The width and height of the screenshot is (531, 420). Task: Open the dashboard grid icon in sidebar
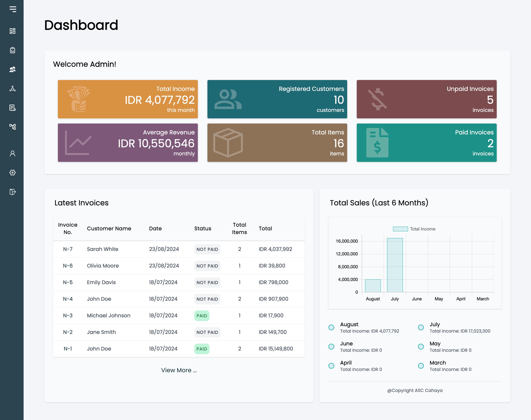[x=13, y=31]
